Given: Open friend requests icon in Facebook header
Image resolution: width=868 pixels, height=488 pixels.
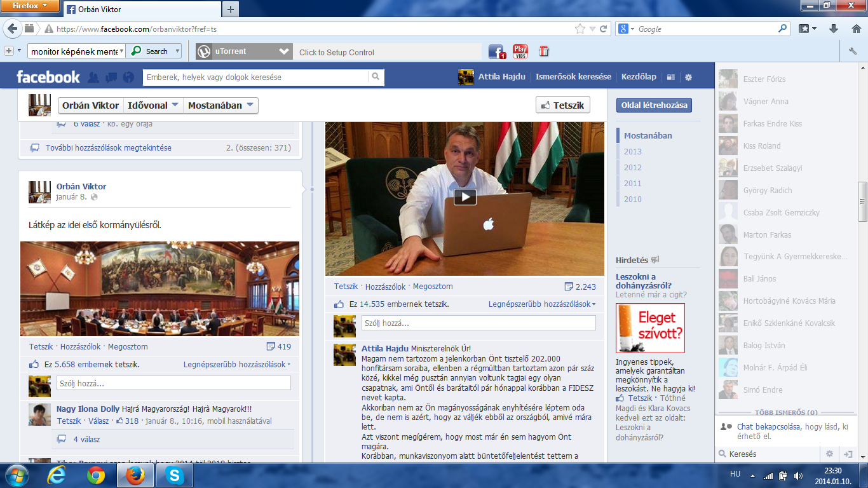Looking at the screenshot, I should coord(93,77).
